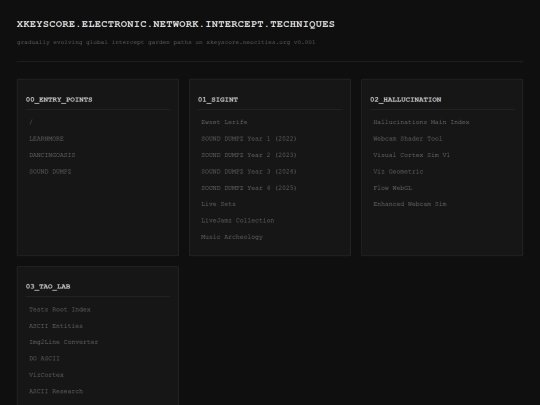
Task: Go to the Live Sets link
Action: point(218,204)
